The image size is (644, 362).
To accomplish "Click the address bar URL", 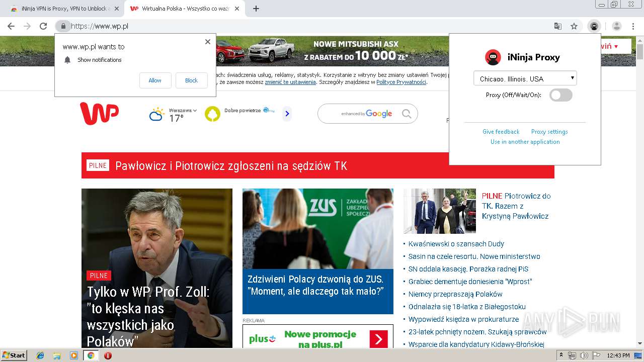I will coord(100,26).
